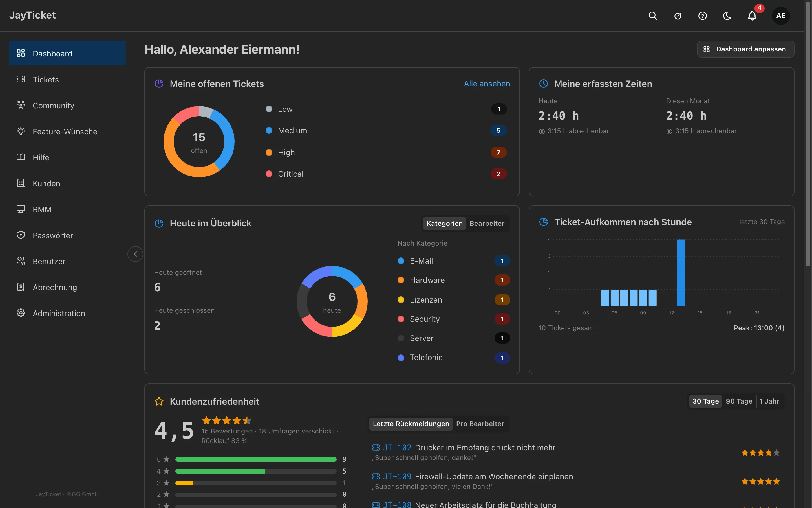Click the Hardware category row
Image resolution: width=812 pixels, height=508 pixels.
453,280
